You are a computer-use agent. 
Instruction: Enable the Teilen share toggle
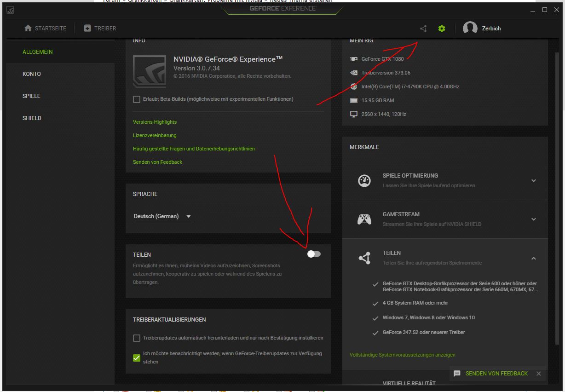tap(314, 254)
